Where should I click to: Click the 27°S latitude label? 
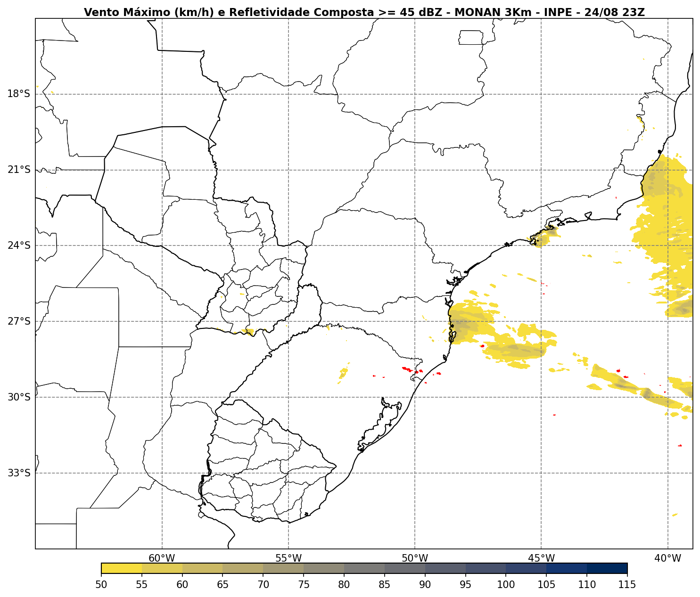click(x=19, y=321)
